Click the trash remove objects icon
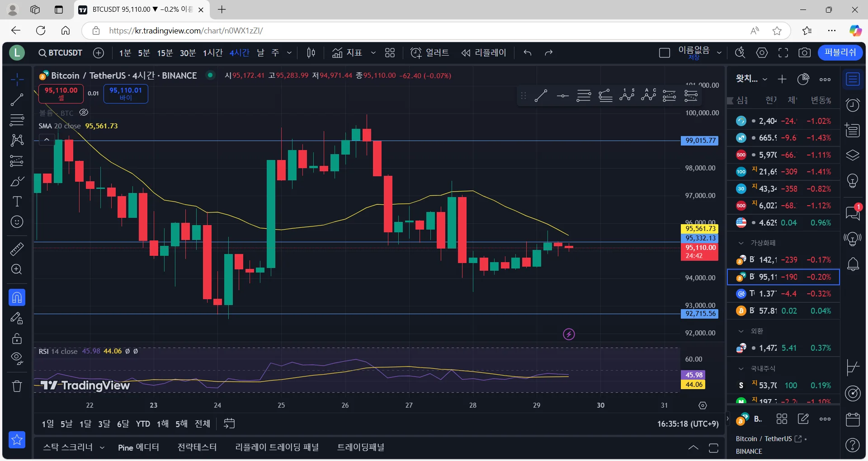Screen dimensions: 868x461 (x=17, y=386)
